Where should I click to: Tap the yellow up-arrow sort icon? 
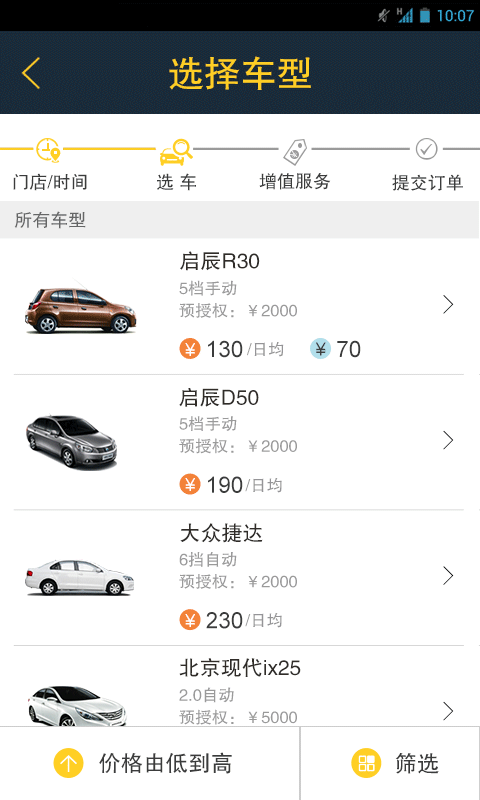pyautogui.click(x=68, y=763)
